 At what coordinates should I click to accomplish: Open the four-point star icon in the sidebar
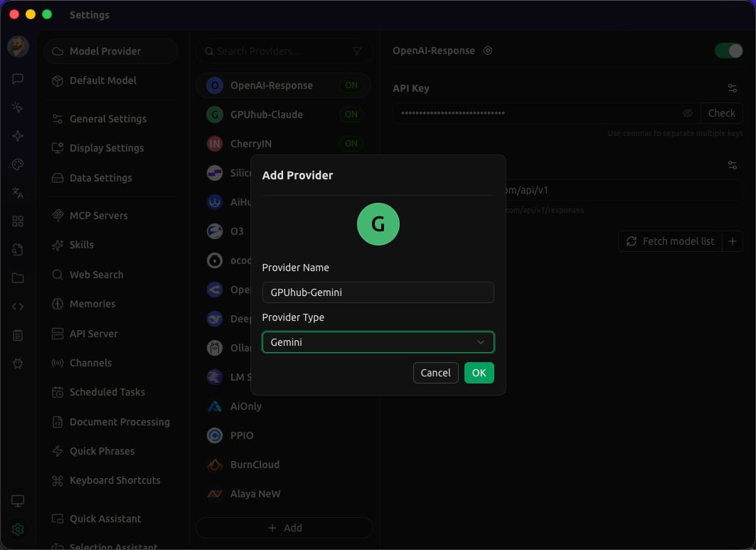pos(18,136)
